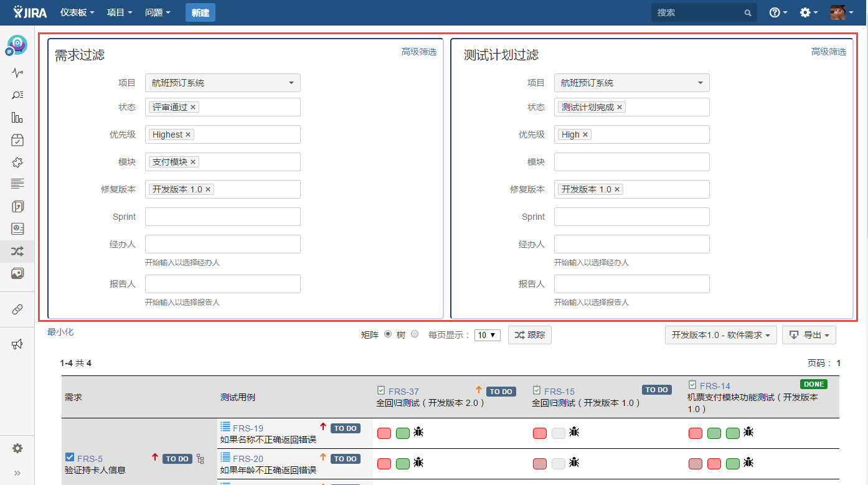Remove 开发版本 1.0 tag in 需求过滤

click(x=208, y=189)
